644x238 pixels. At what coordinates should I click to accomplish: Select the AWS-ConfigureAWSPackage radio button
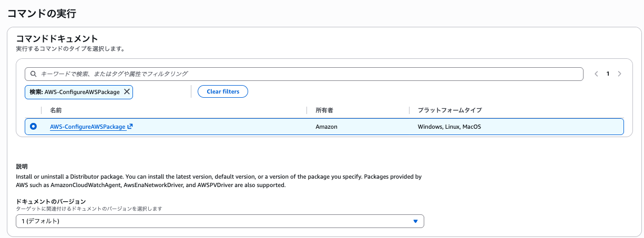[34, 127]
